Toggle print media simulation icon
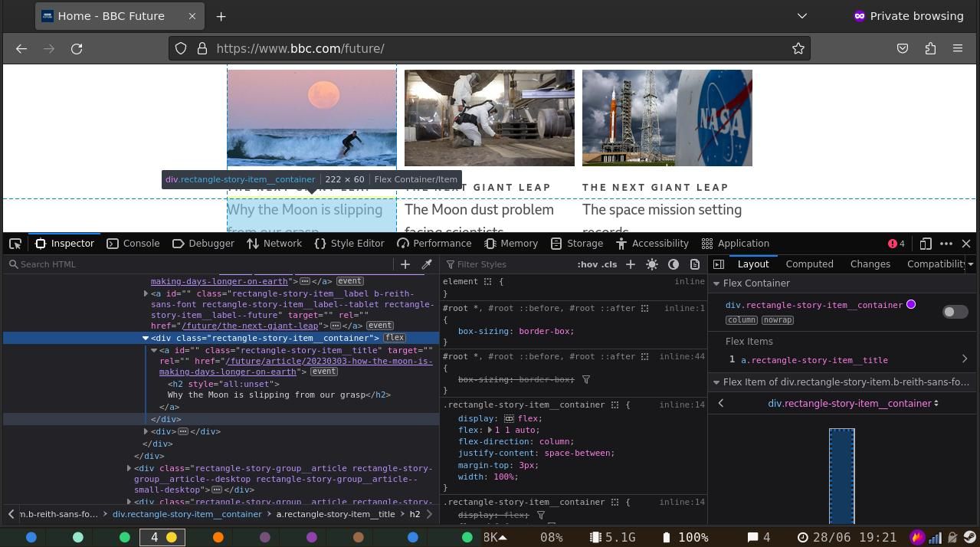The image size is (980, 547). (x=695, y=264)
